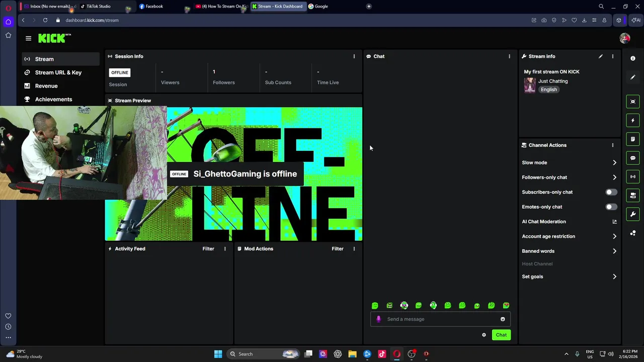The height and width of the screenshot is (362, 644).
Task: Toggle the chat bubble widget icon
Action: click(633, 158)
